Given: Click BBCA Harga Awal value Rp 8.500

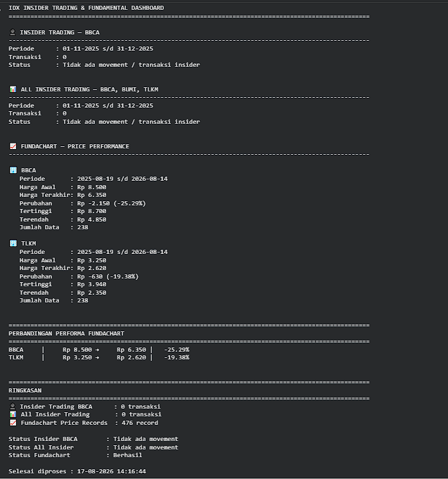Looking at the screenshot, I should 91,187.
